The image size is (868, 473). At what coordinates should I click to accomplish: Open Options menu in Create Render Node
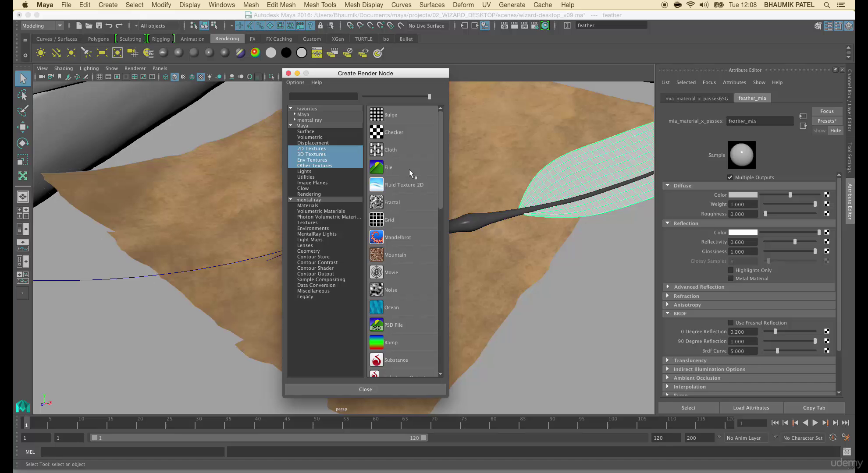295,82
